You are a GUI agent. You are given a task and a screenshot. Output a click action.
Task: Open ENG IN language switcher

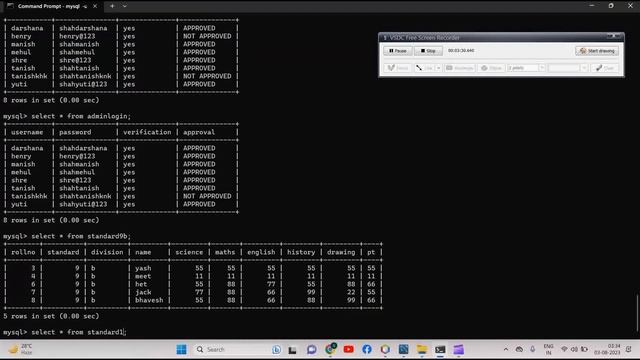549,349
